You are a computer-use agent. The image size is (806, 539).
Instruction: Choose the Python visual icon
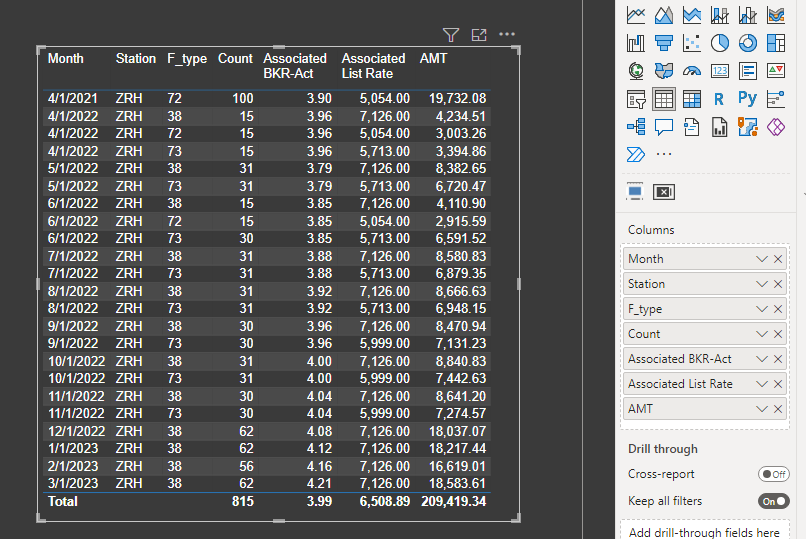pyautogui.click(x=747, y=99)
